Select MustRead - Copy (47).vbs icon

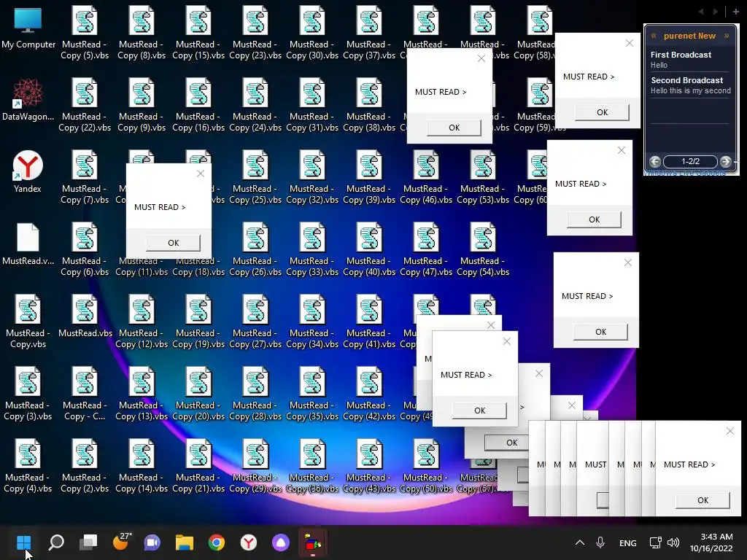(426, 250)
